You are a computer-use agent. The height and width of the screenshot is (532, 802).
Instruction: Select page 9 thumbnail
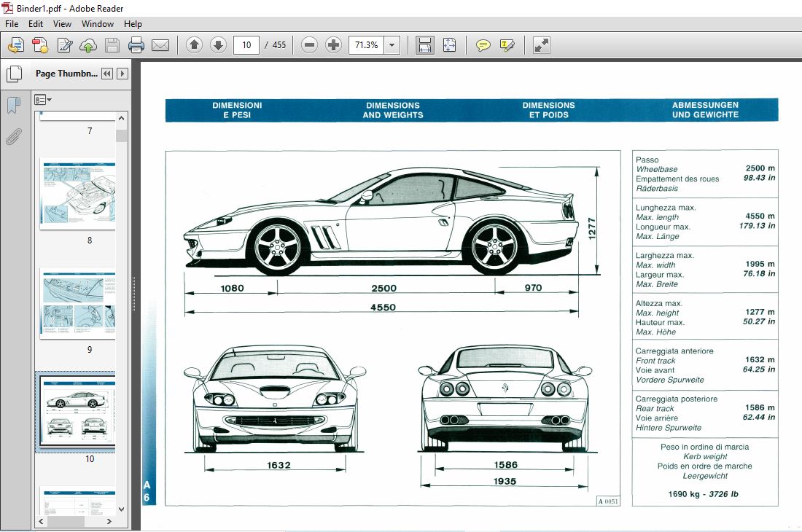tap(78, 302)
